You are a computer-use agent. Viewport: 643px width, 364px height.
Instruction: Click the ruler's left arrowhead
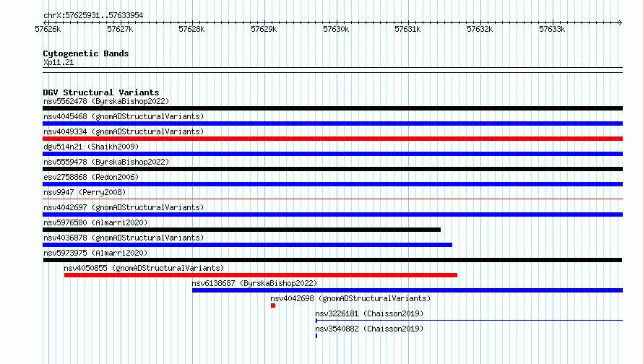click(45, 22)
